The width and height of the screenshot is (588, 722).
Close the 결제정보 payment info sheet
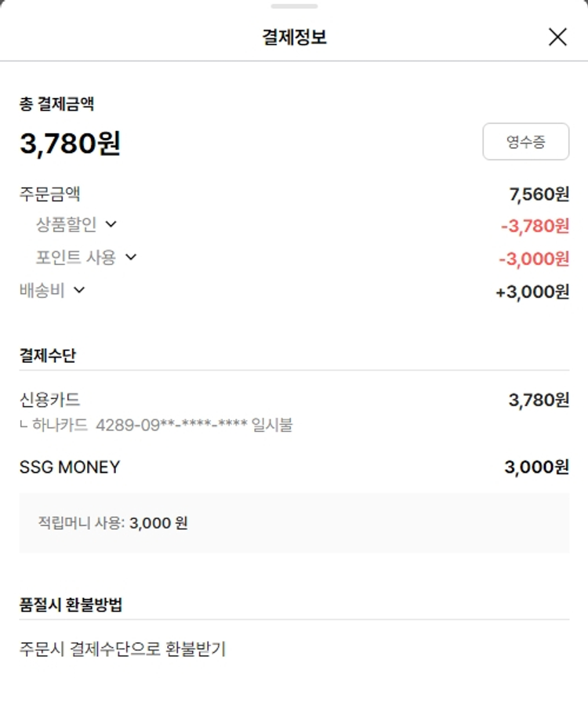click(557, 37)
